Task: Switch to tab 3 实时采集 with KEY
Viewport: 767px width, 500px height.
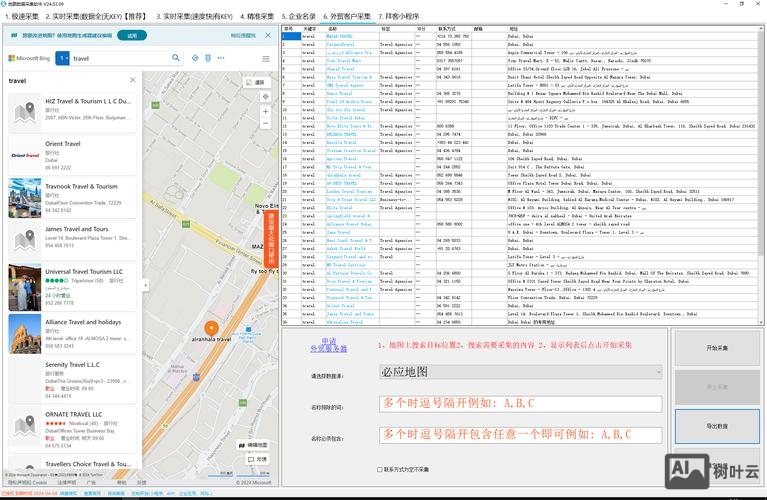Action: (x=194, y=16)
